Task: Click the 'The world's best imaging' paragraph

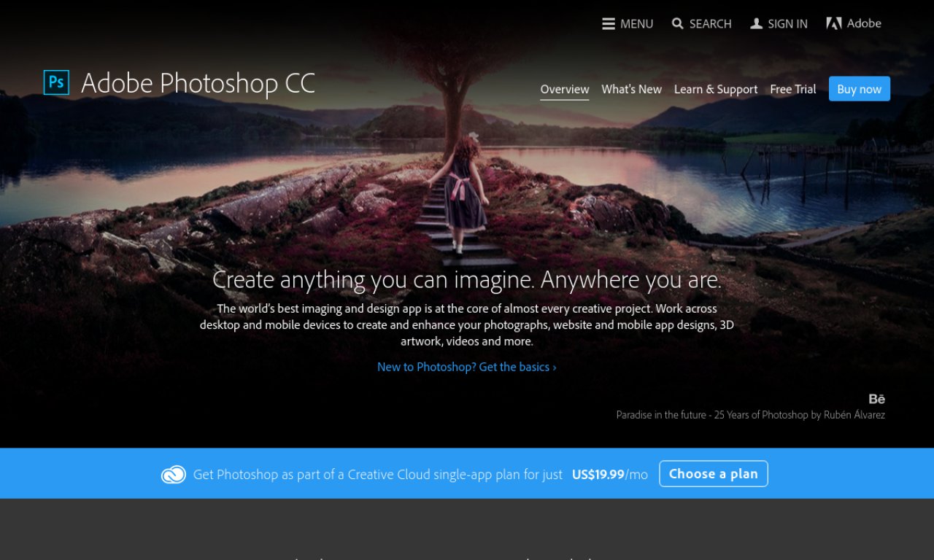Action: click(x=467, y=324)
